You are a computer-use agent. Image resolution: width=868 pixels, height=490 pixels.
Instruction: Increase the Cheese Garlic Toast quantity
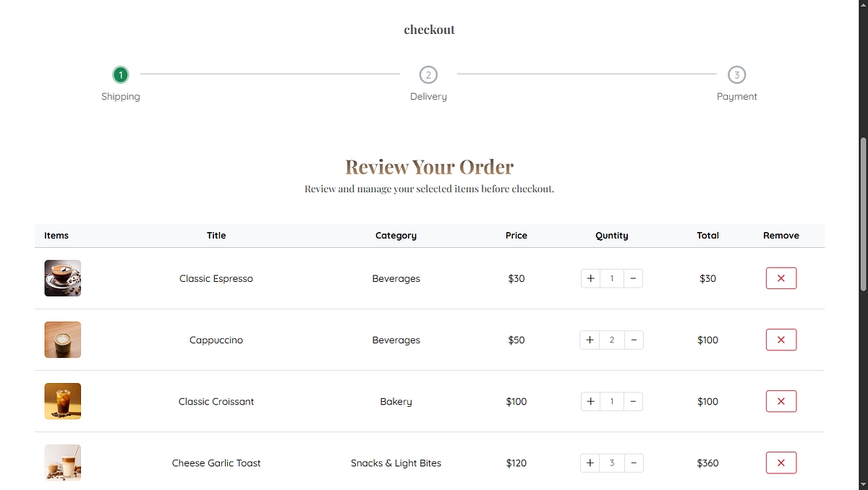590,463
